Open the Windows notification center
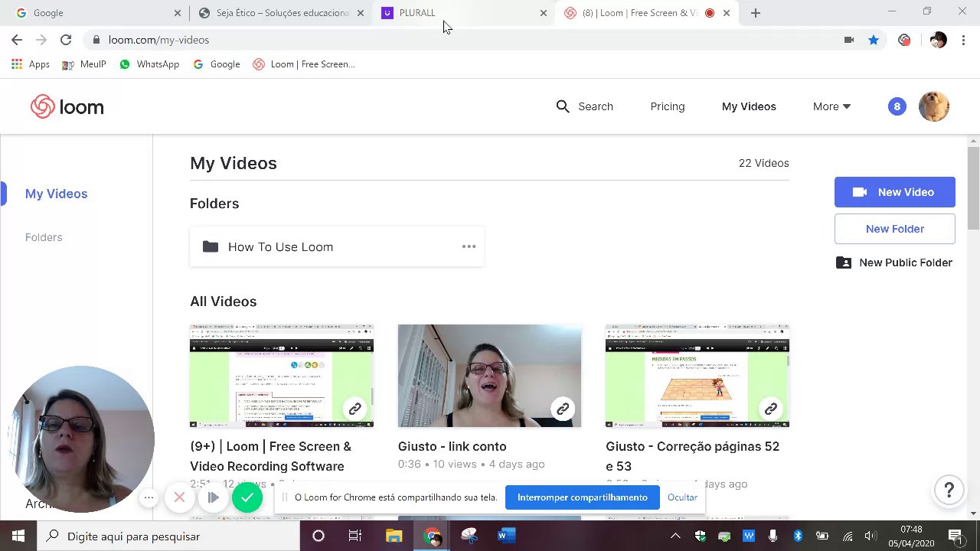The width and height of the screenshot is (980, 551). 955,536
